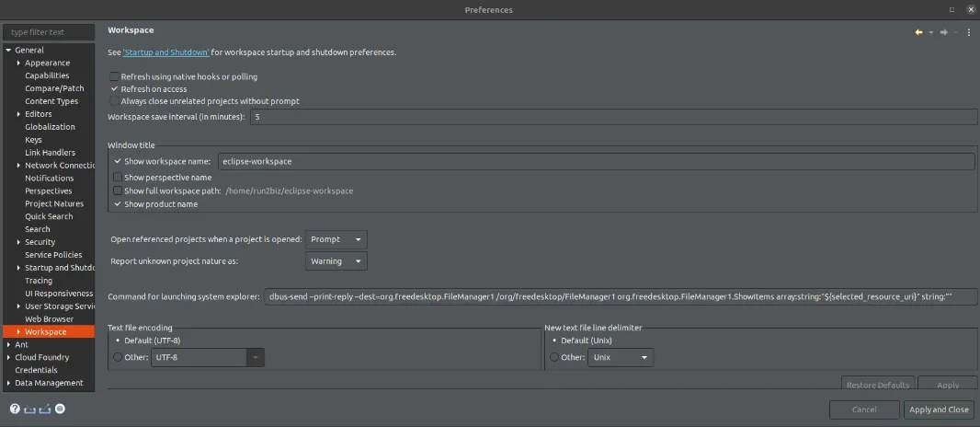Enable Refresh using native hooks or polling

tap(115, 76)
